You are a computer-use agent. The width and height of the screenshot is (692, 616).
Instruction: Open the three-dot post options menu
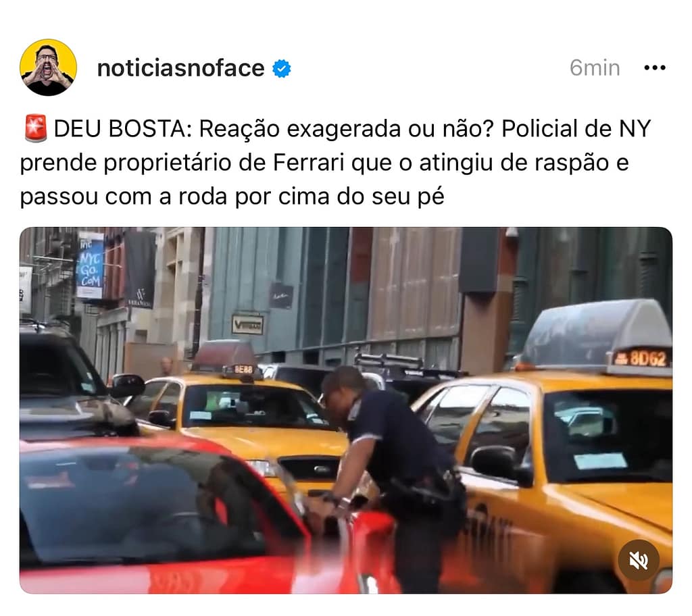654,68
